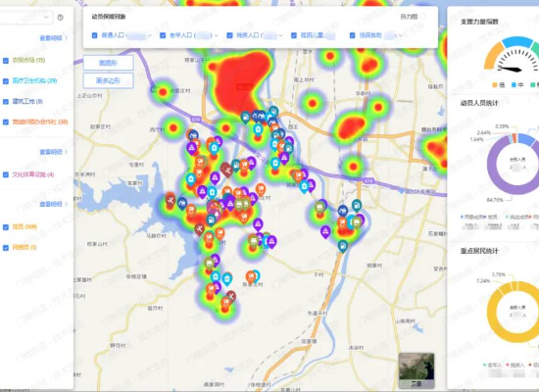This screenshot has width=539, height=392.
Task: Uncheck the 党员 (169) checkbox
Action: [6, 227]
